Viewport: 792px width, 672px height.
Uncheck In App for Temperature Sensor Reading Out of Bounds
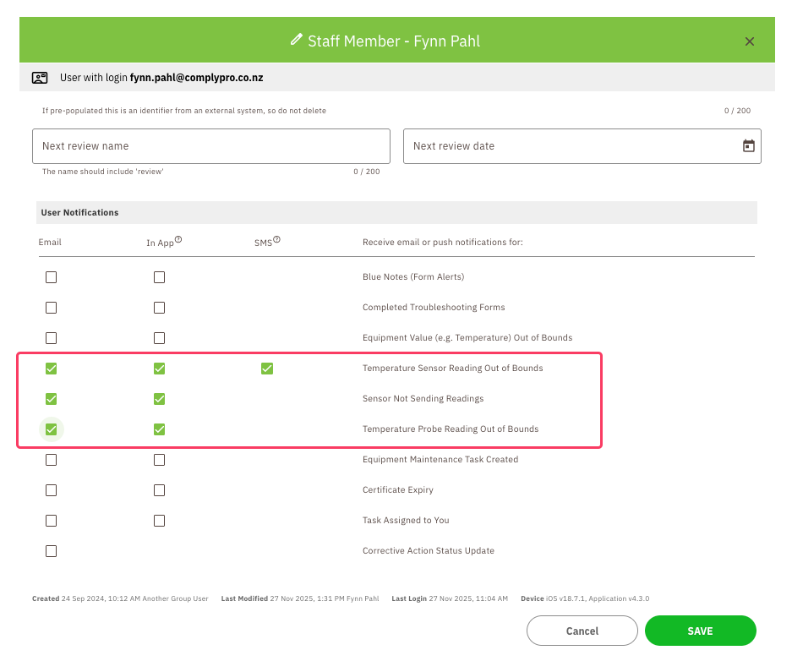pos(159,369)
